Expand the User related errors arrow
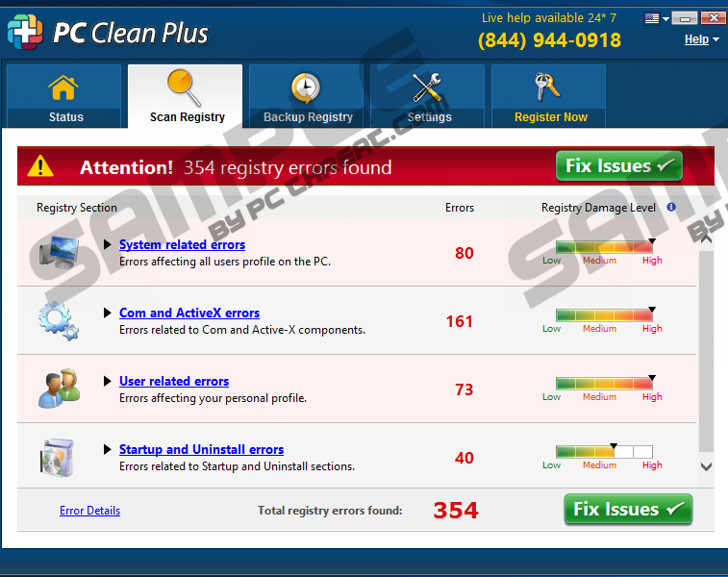The height and width of the screenshot is (577, 728). pyautogui.click(x=108, y=382)
